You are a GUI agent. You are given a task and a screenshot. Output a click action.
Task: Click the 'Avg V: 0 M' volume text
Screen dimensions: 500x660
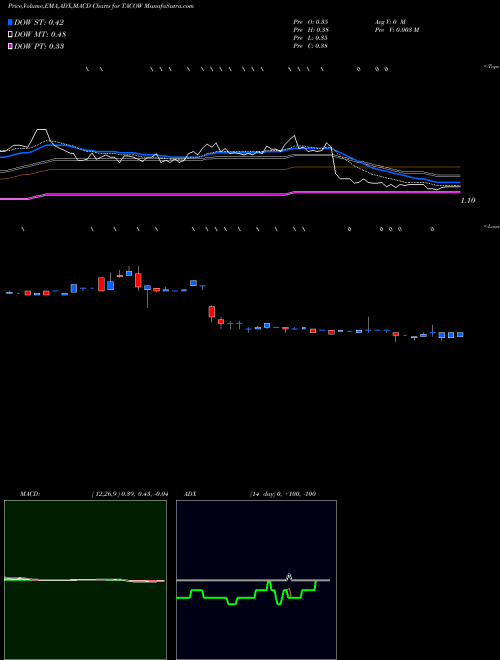click(390, 21)
